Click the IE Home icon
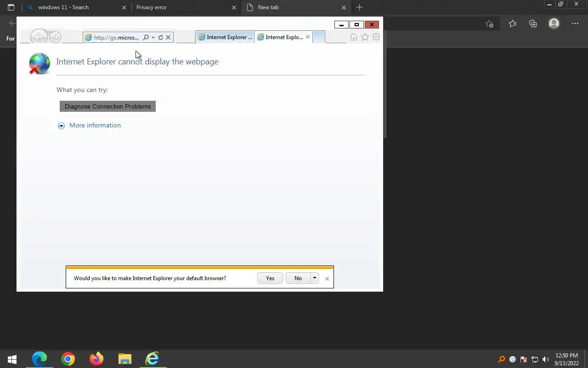Screen dimensions: 588x368 point(354,37)
